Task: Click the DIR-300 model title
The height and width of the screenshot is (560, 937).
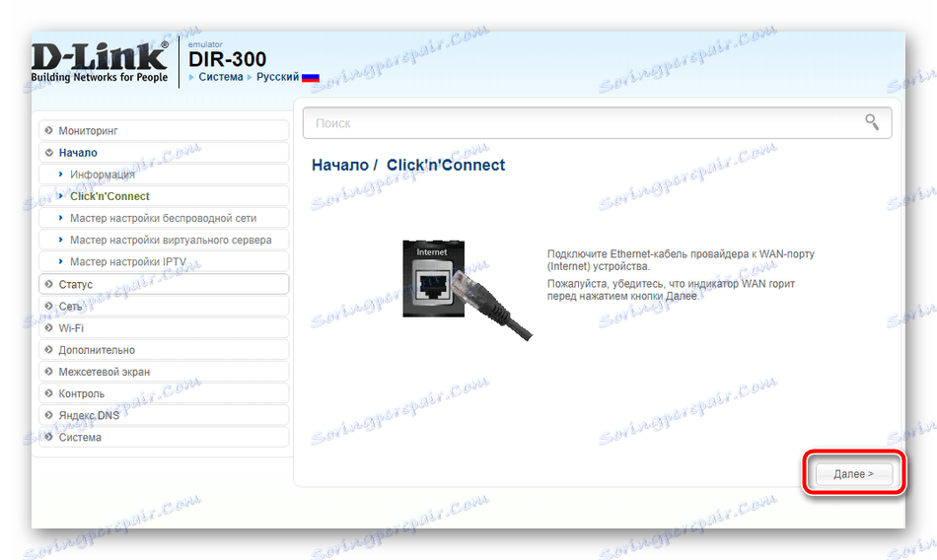Action: (227, 59)
